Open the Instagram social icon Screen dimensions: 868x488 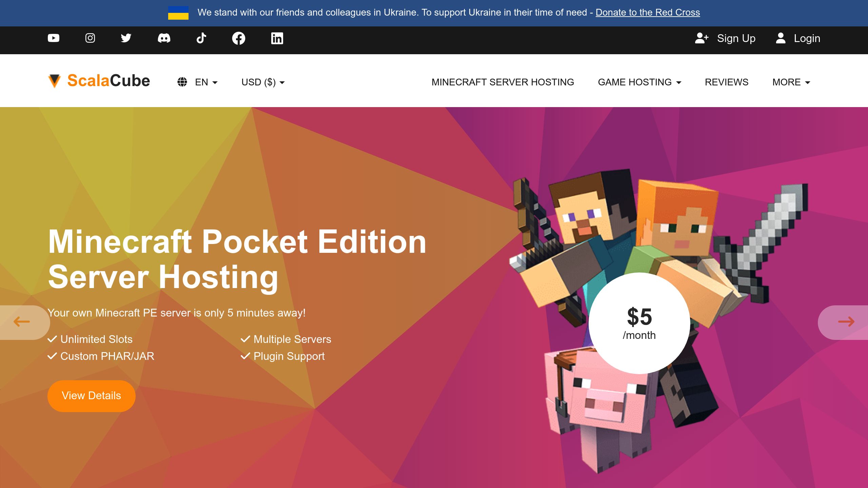pyautogui.click(x=90, y=38)
